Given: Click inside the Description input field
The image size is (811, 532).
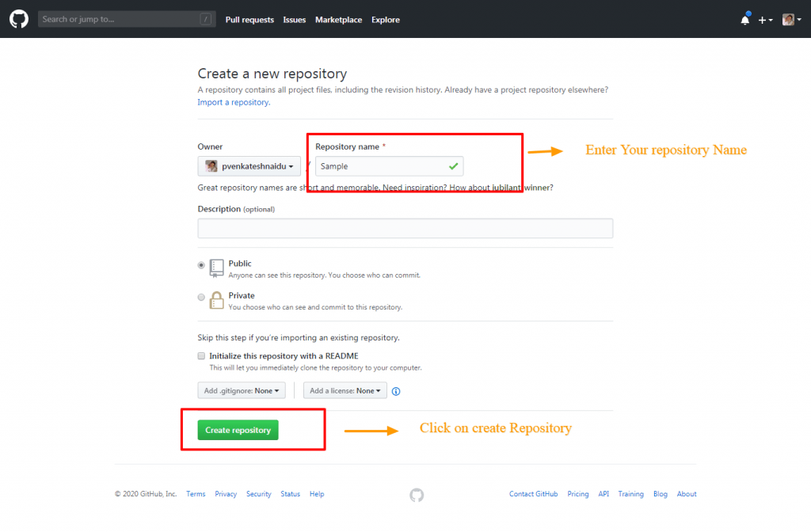Looking at the screenshot, I should (405, 228).
